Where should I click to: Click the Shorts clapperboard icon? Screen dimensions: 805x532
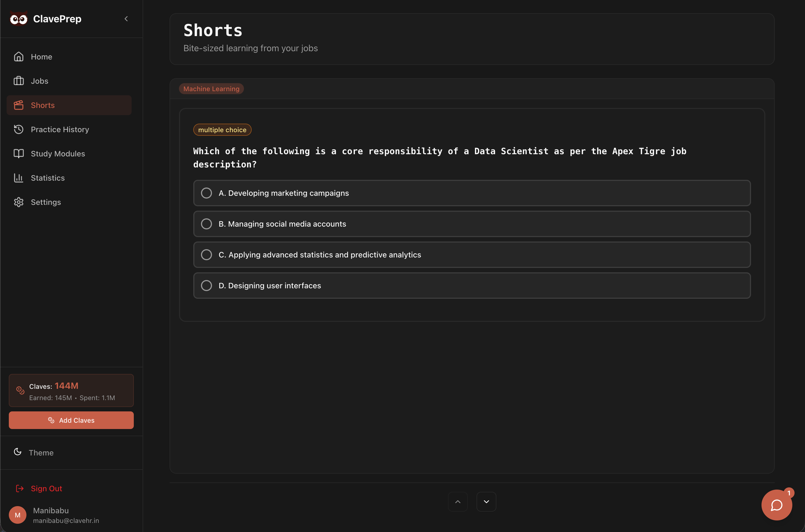click(x=19, y=105)
